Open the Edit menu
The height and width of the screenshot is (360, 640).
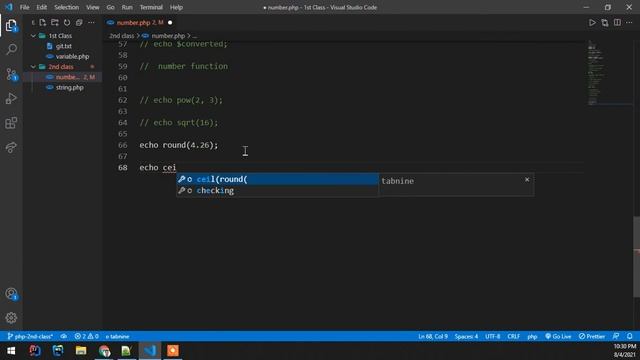coord(41,7)
